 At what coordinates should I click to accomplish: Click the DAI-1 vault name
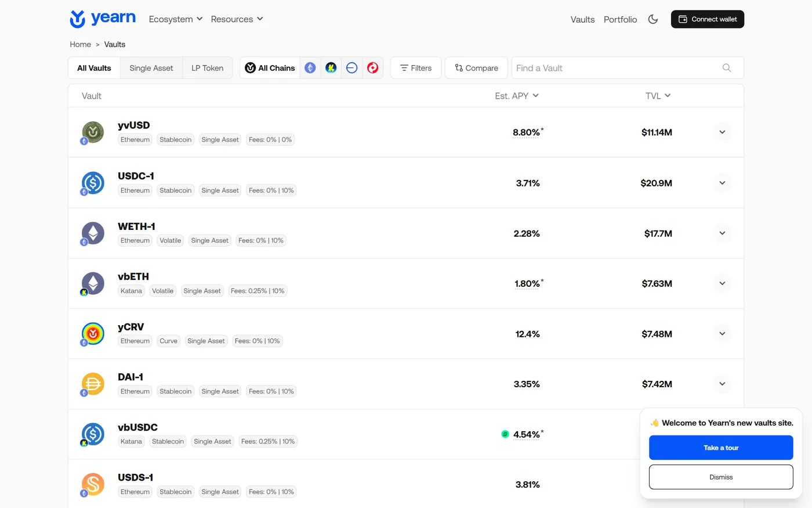coord(130,377)
